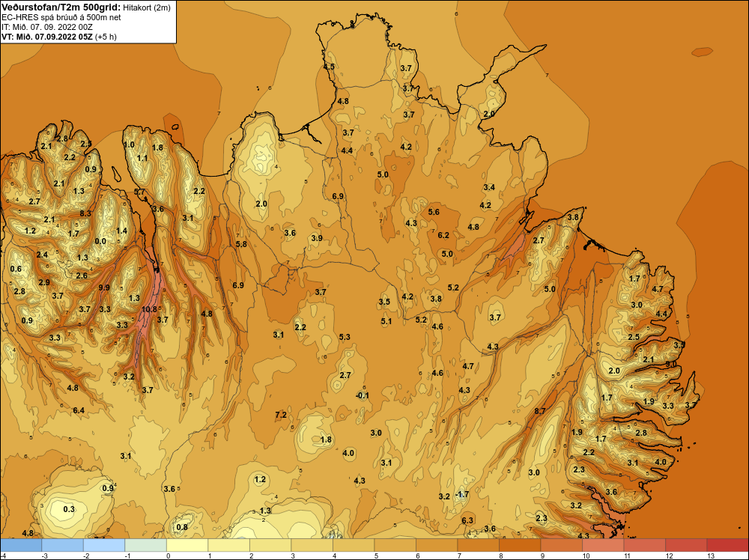Click the legend label 0
The height and width of the screenshot is (560, 749).
pyautogui.click(x=168, y=556)
